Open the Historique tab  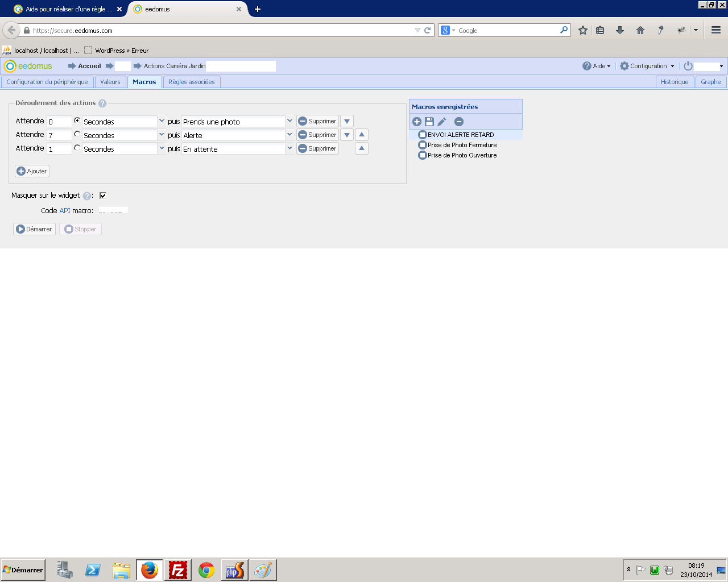click(675, 82)
